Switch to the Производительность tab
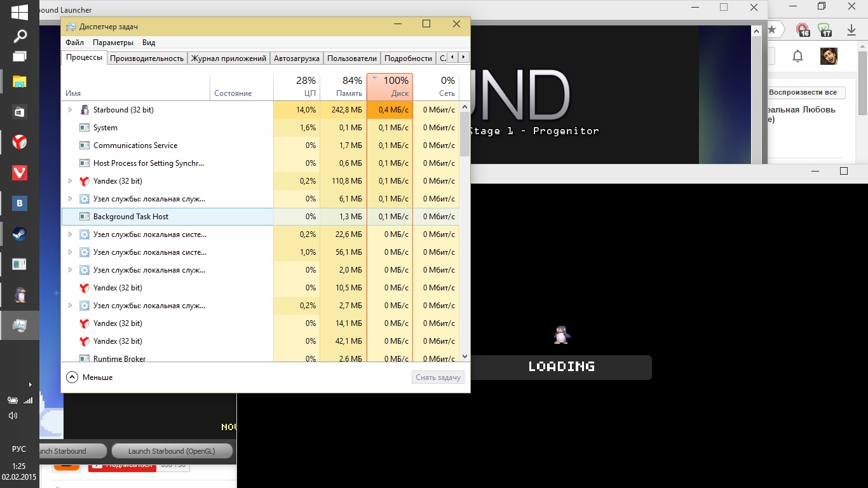This screenshot has width=868, height=488. (147, 58)
